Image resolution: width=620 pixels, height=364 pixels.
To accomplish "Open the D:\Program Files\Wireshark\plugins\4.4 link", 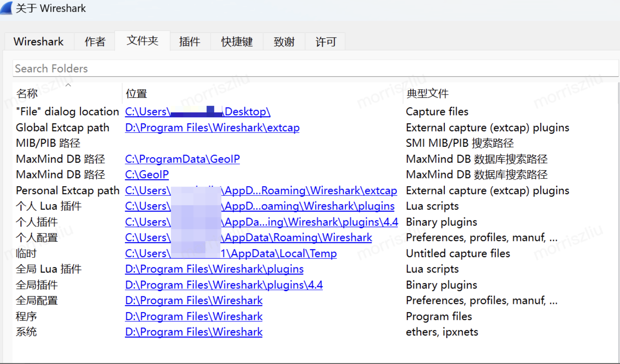I will tap(224, 285).
